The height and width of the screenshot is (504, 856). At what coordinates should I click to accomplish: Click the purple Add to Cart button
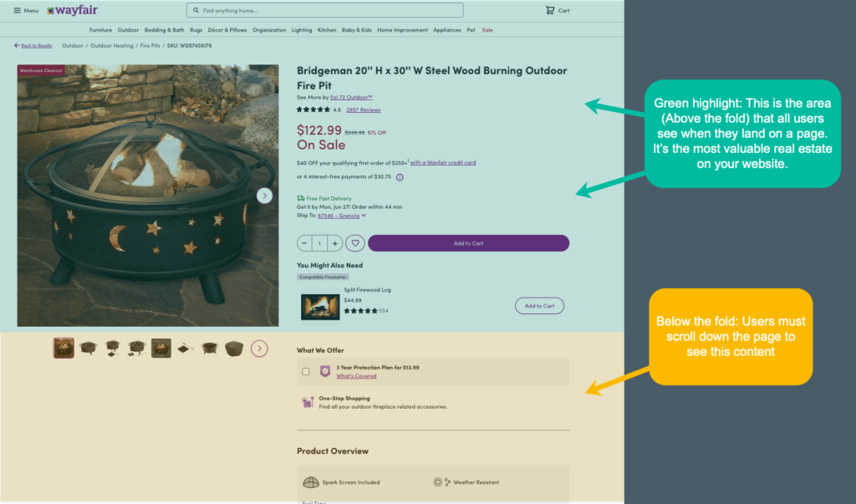(468, 243)
